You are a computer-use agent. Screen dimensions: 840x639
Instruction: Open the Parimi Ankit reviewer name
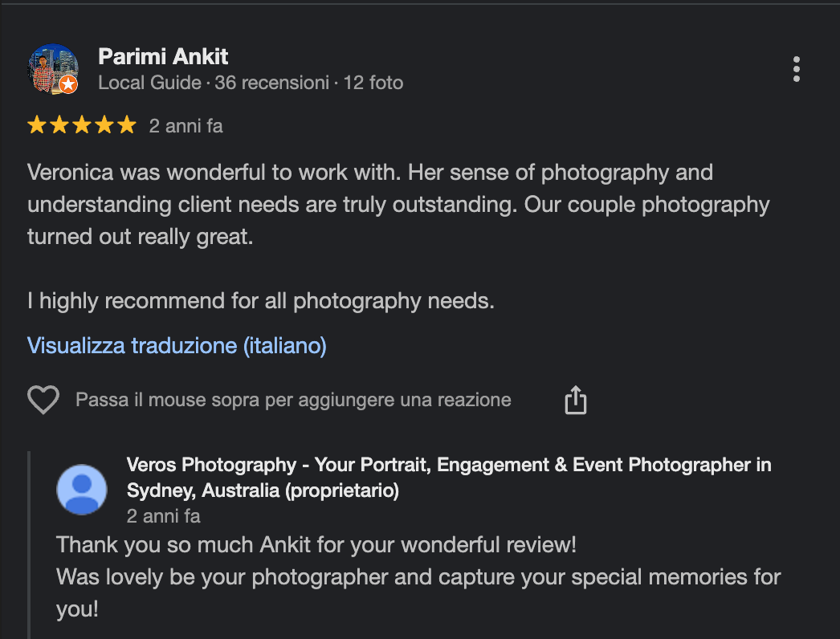(x=163, y=56)
